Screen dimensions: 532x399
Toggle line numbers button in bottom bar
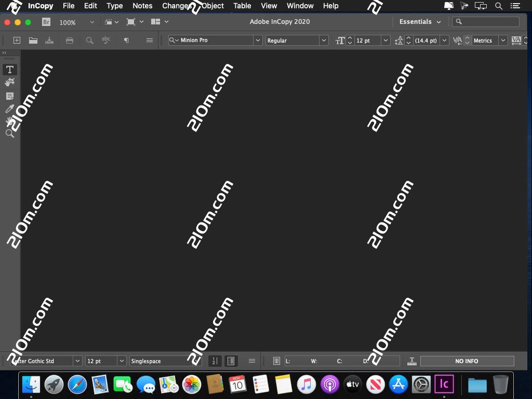pos(215,361)
